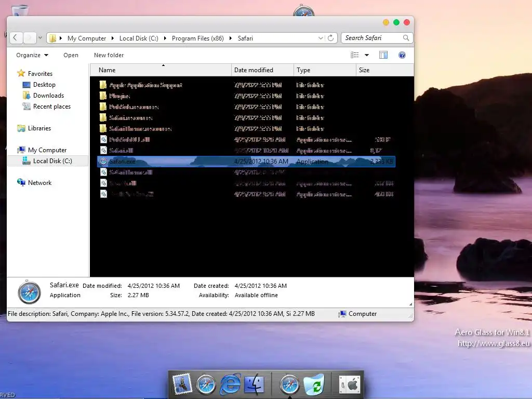The image size is (532, 399).
Task: Open the address bar history dropdown
Action: [321, 38]
